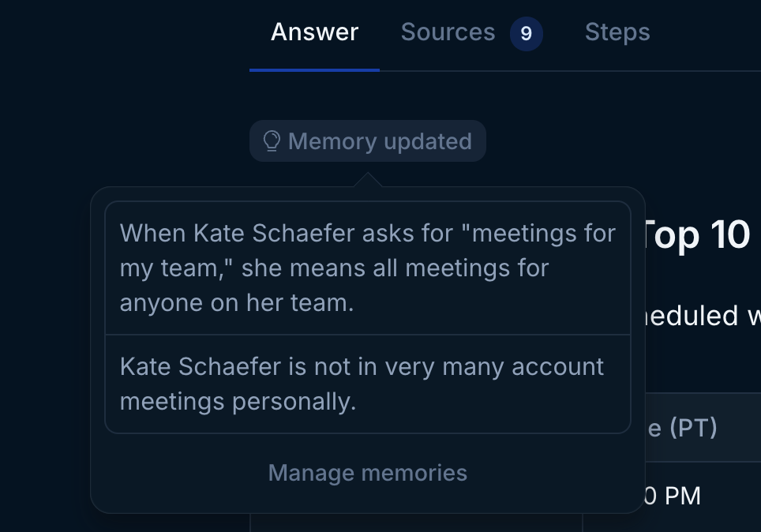Open the Manage memories link

(367, 473)
